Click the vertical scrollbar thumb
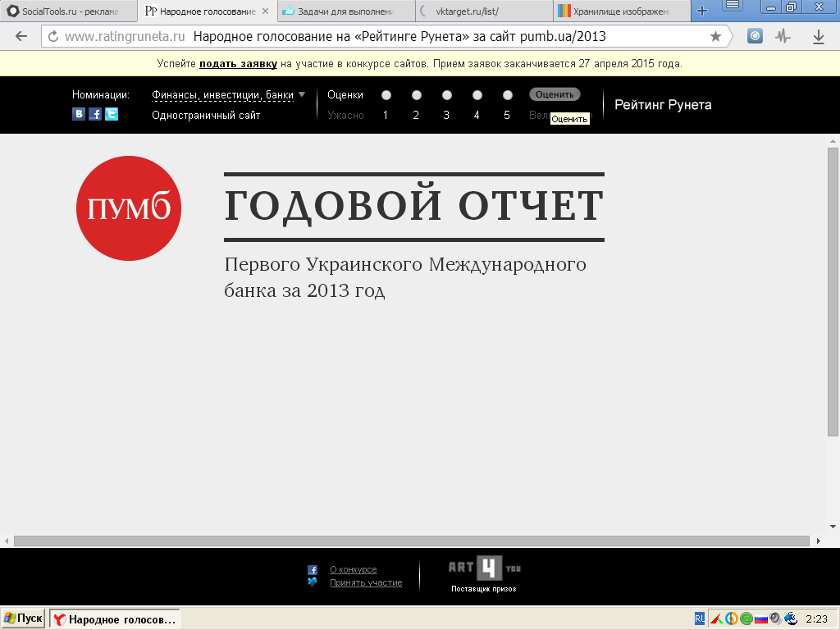The image size is (840, 630). coord(833,292)
